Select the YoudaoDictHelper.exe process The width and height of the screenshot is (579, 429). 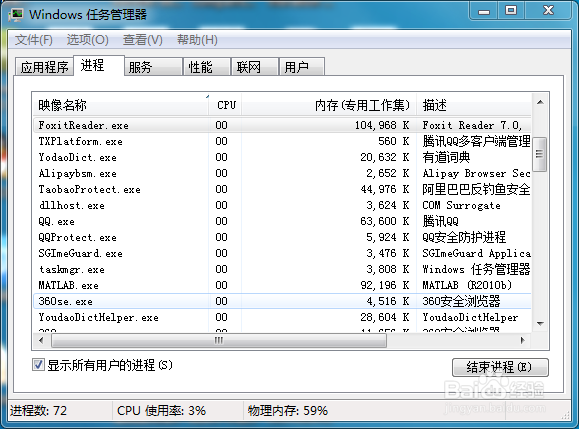tap(282, 318)
